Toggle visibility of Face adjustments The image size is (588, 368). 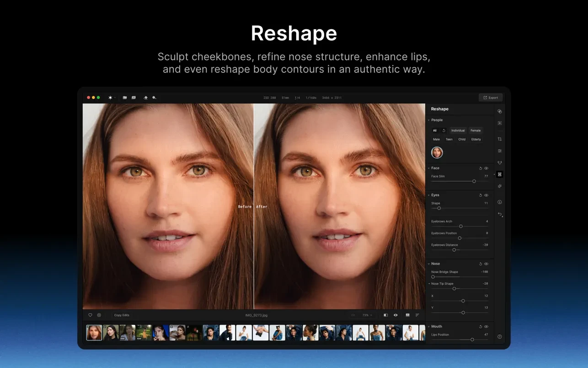(x=486, y=168)
